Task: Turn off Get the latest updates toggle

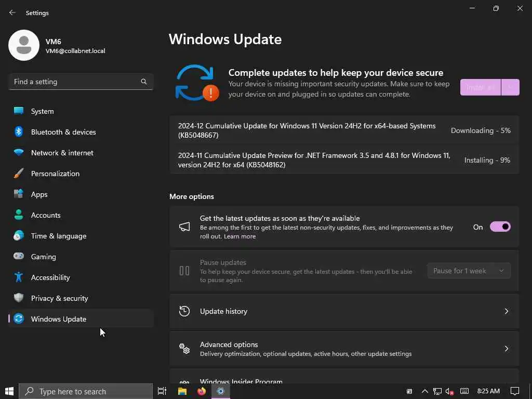Action: click(x=500, y=227)
